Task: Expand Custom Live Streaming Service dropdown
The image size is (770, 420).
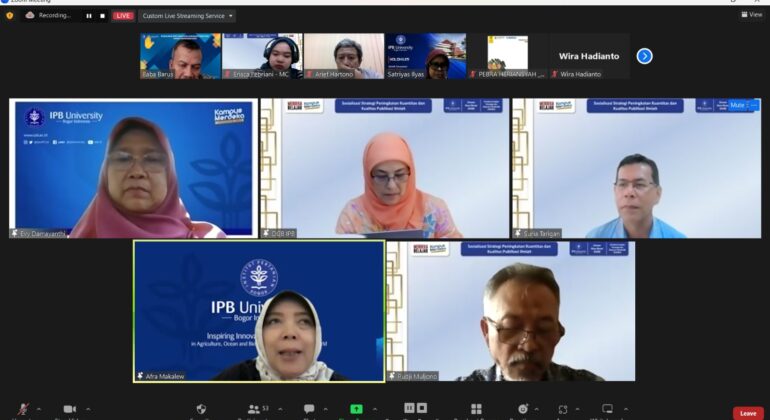Action: [187, 16]
